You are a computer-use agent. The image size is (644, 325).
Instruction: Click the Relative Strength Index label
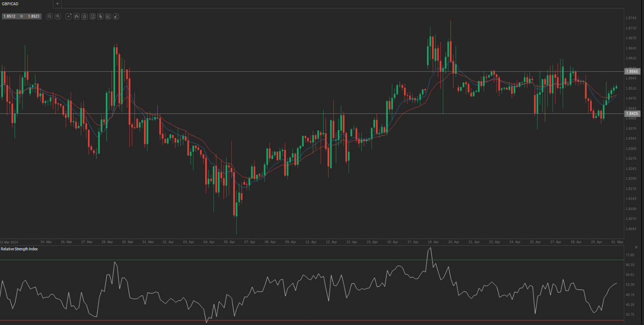coord(20,249)
